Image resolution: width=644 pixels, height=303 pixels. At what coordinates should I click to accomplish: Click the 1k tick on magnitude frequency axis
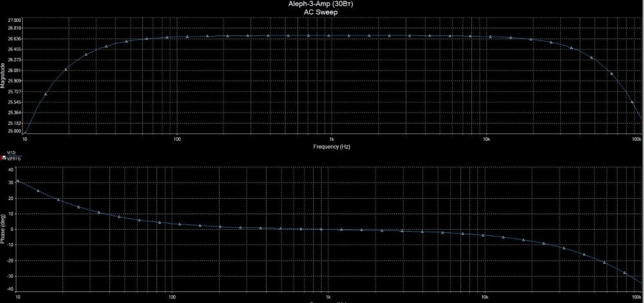pyautogui.click(x=330, y=139)
